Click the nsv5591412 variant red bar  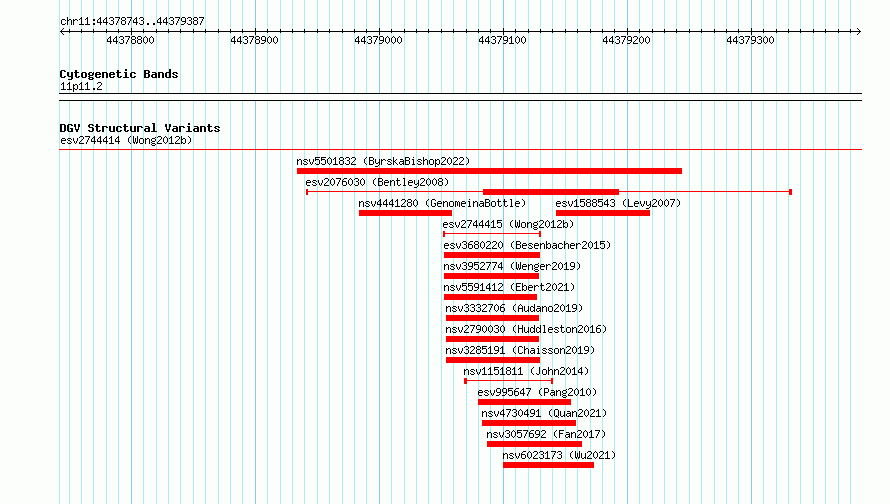click(x=490, y=297)
